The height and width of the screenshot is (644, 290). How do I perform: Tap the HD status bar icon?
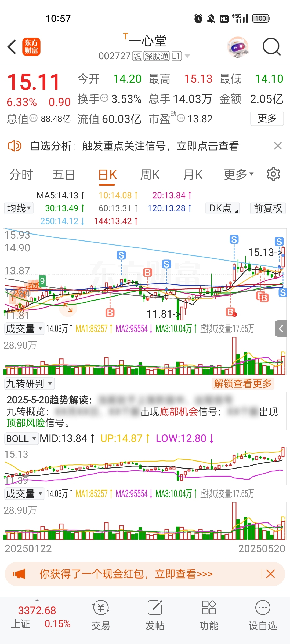tap(224, 19)
